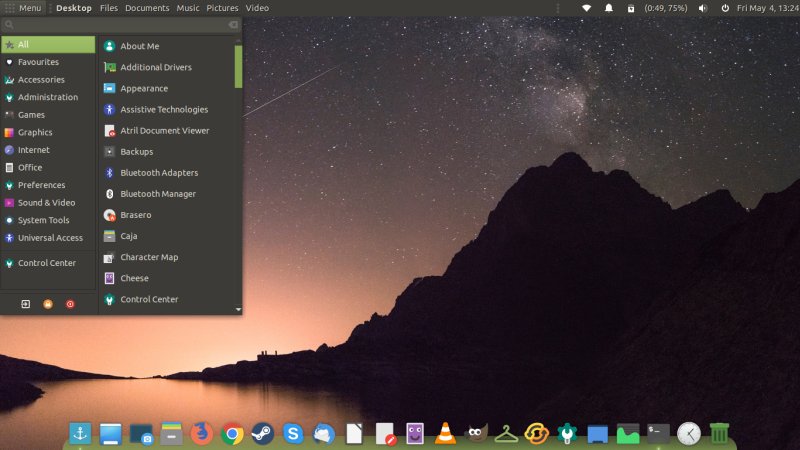Click the Wi-Fi network indicator
Screen dimensions: 800x450
click(x=587, y=8)
